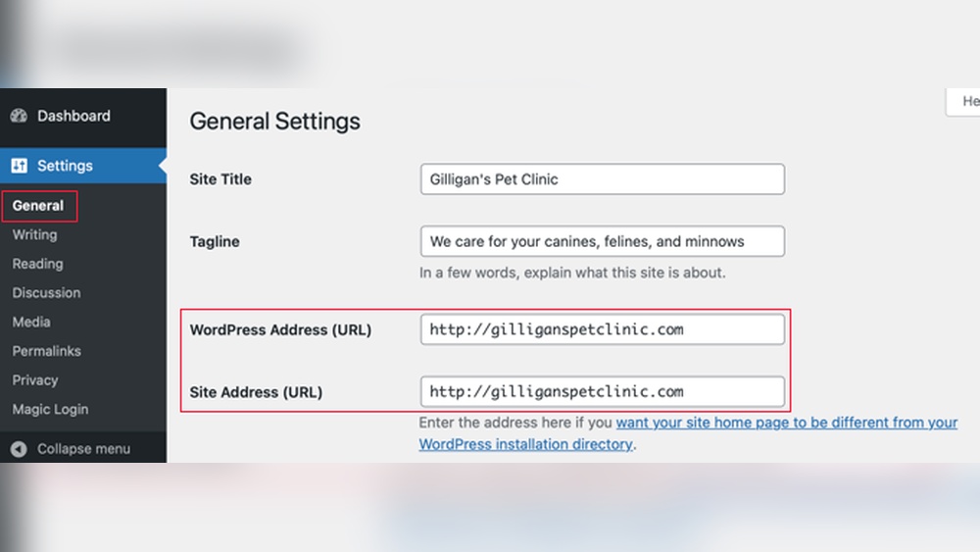Click the Tagline label
This screenshot has height=552, width=980.
(x=215, y=242)
